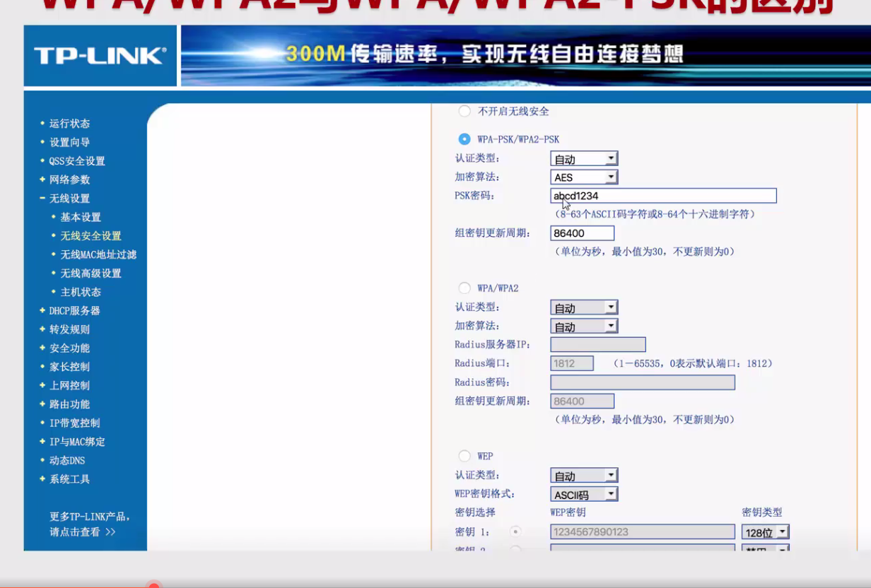Open WPA-PSK 认证类型 dropdown
The height and width of the screenshot is (588, 871).
click(x=584, y=158)
